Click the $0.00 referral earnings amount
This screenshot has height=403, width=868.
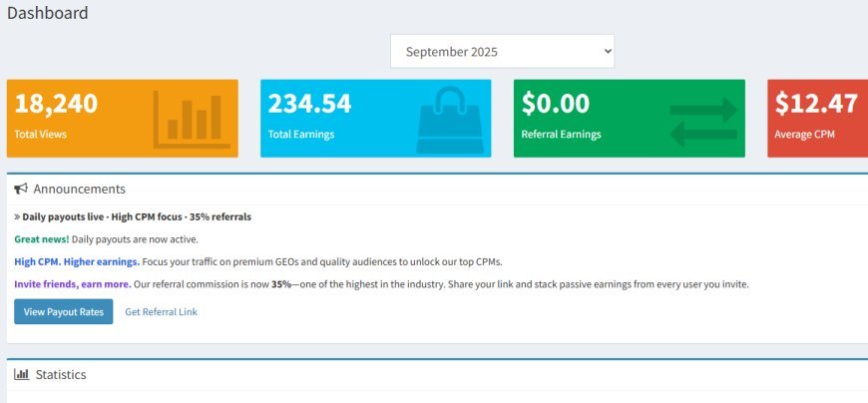tap(556, 104)
